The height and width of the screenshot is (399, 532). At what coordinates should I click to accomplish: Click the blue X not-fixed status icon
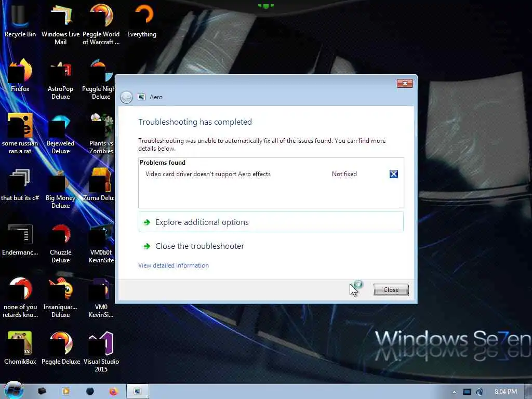click(x=394, y=174)
